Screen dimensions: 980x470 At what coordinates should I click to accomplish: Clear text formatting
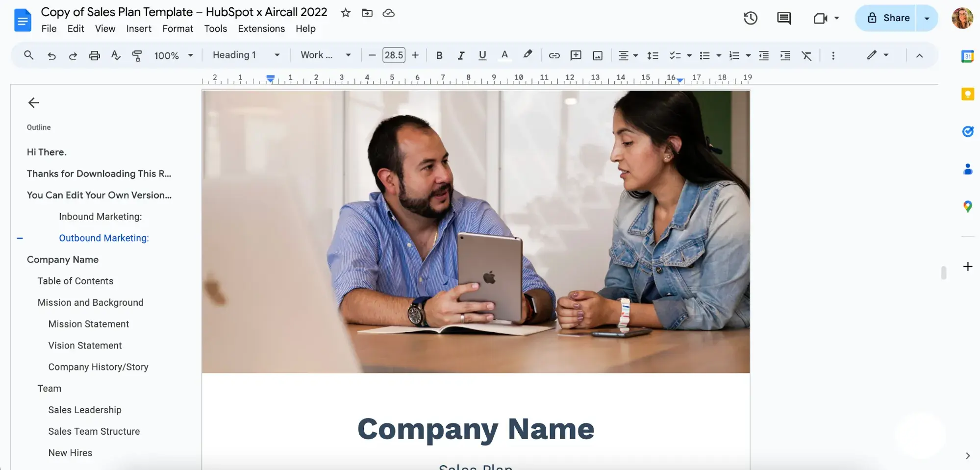point(806,55)
